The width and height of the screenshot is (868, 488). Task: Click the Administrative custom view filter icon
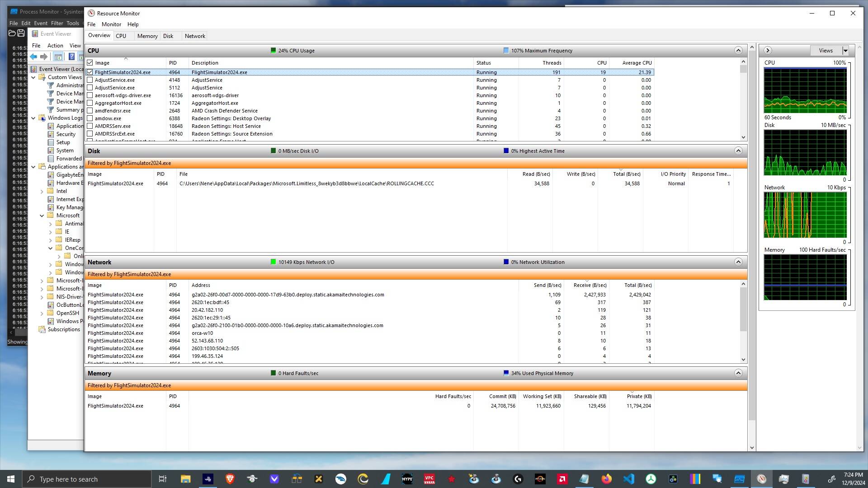(51, 85)
